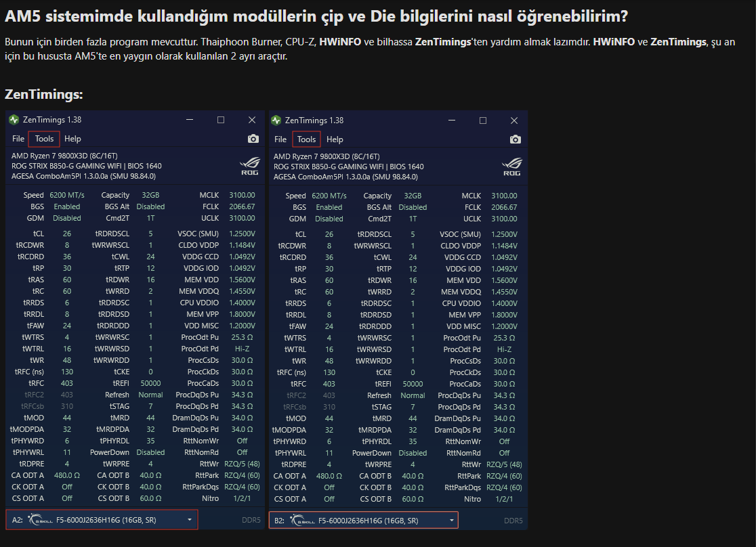Click tCL value 26 in left window
The width and height of the screenshot is (756, 547).
tap(67, 234)
